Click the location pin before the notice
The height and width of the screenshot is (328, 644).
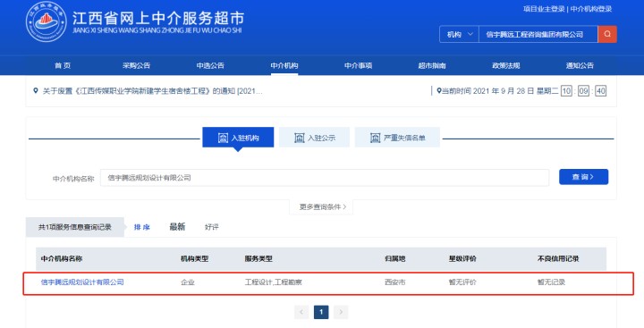pyautogui.click(x=36, y=91)
